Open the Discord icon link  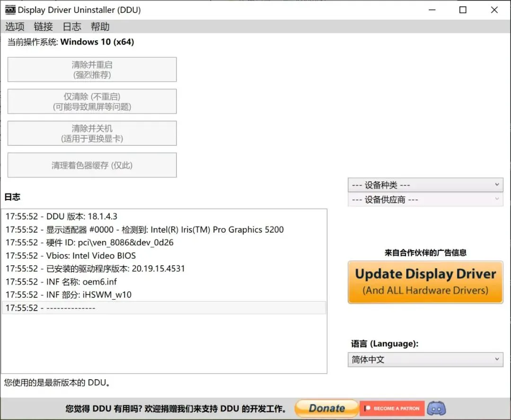436,408
